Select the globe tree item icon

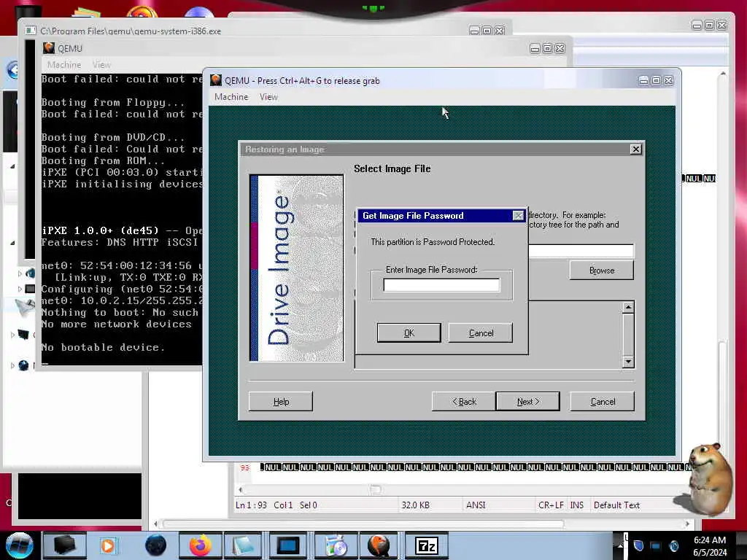[23, 365]
